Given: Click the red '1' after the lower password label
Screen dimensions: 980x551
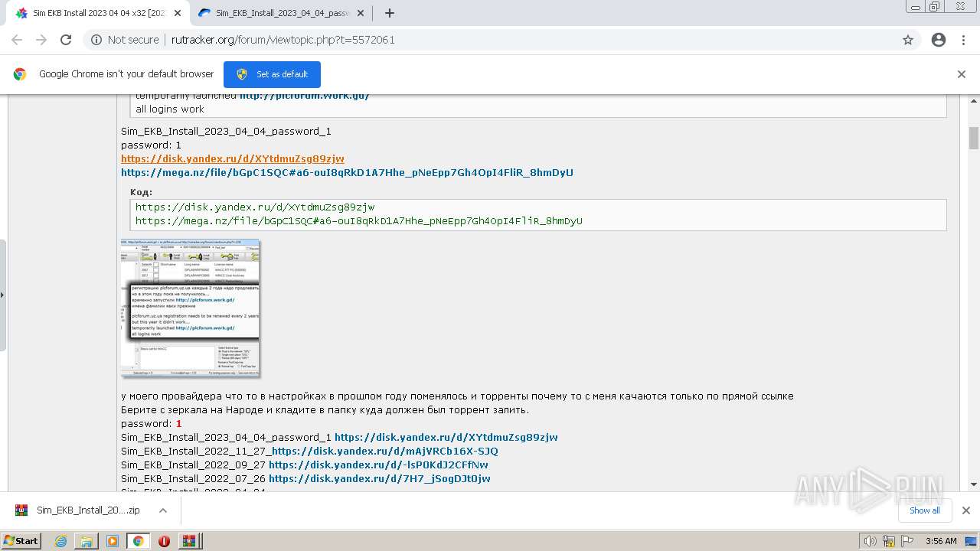Looking at the screenshot, I should tap(179, 424).
